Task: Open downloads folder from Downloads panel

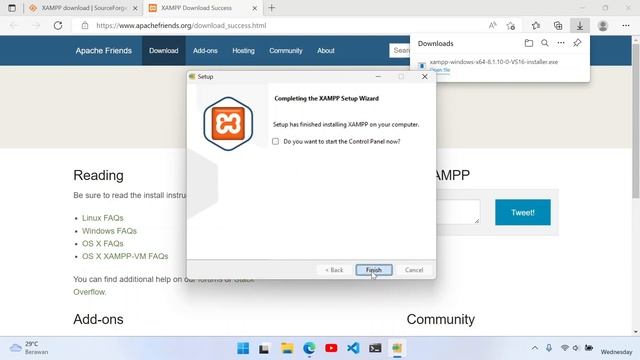Action: [529, 43]
